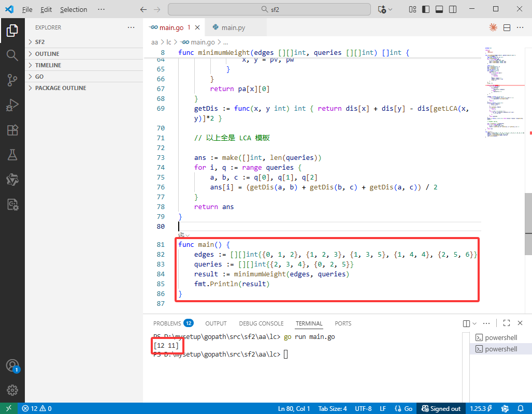Open errors and warnings status item
532x414 pixels.
pyautogui.click(x=37, y=409)
